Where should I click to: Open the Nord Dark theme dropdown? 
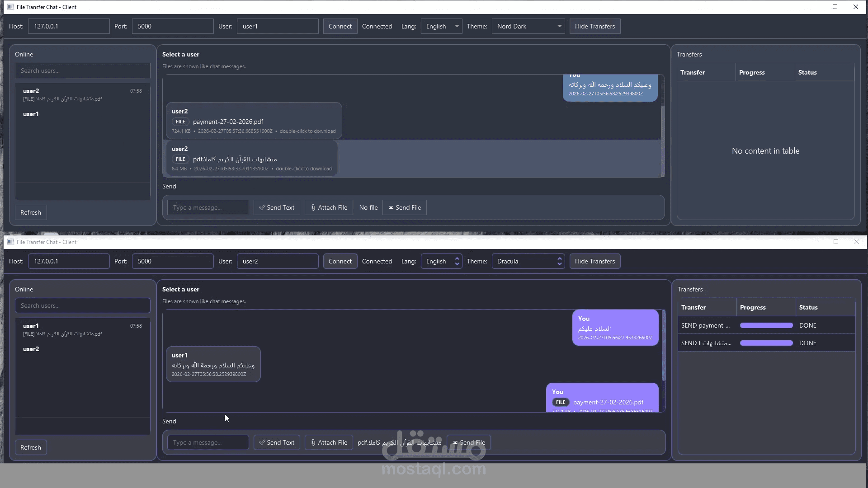click(x=528, y=26)
